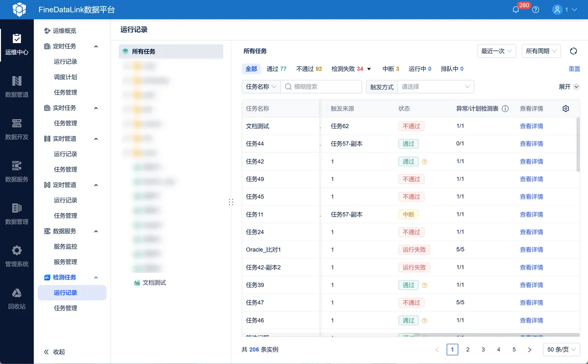Expand filters with 展开 button
The image size is (588, 364).
pos(569,87)
